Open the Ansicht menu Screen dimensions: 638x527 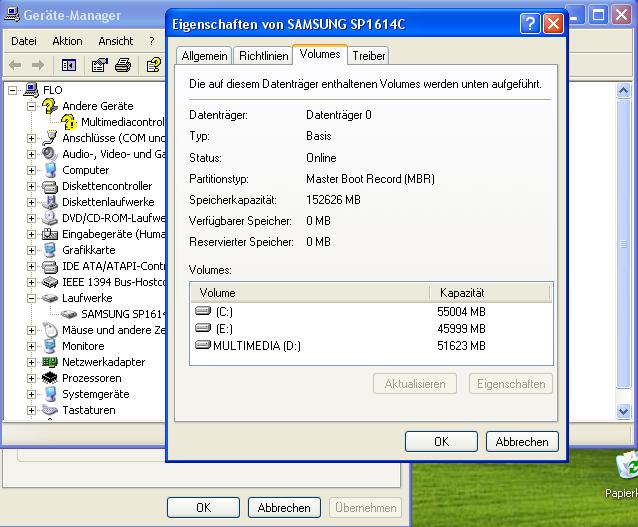click(x=116, y=41)
